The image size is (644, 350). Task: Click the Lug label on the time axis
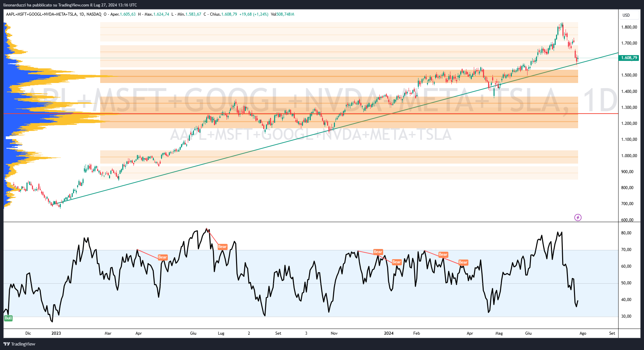[221, 333]
